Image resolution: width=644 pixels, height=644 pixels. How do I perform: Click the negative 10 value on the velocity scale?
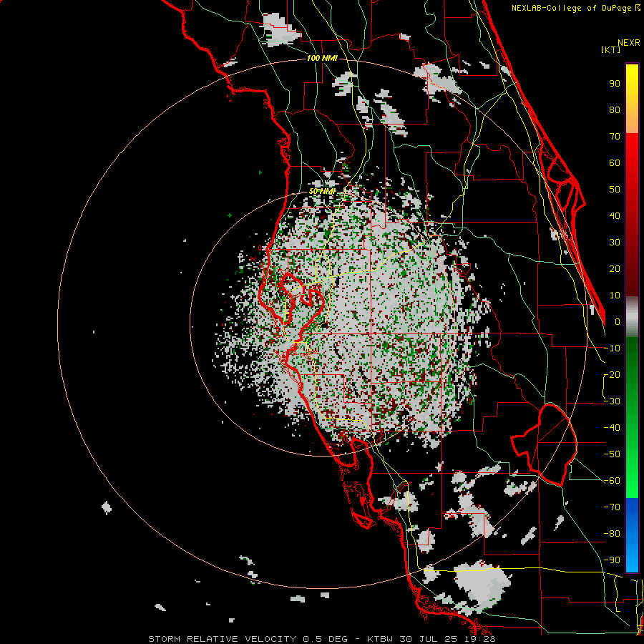[612, 348]
